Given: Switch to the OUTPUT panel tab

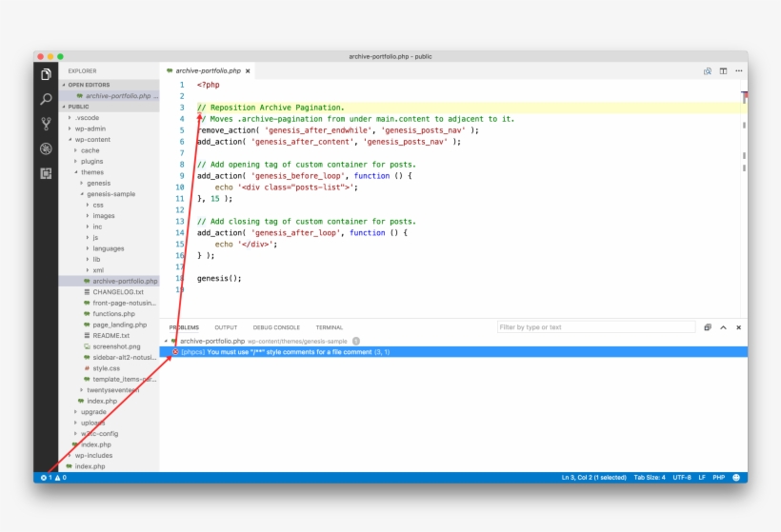Looking at the screenshot, I should (226, 327).
